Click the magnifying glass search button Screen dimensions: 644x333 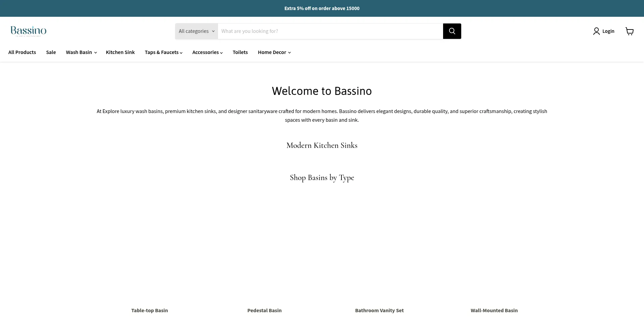click(x=452, y=31)
